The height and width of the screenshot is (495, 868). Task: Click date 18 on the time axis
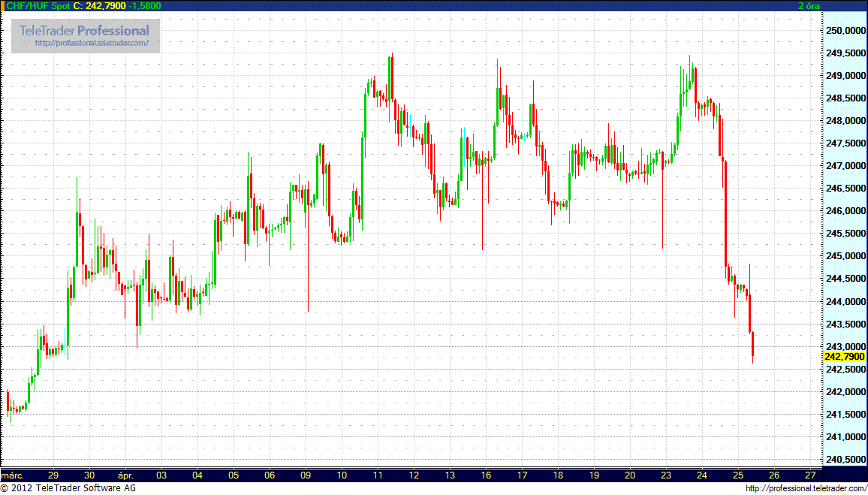(557, 475)
